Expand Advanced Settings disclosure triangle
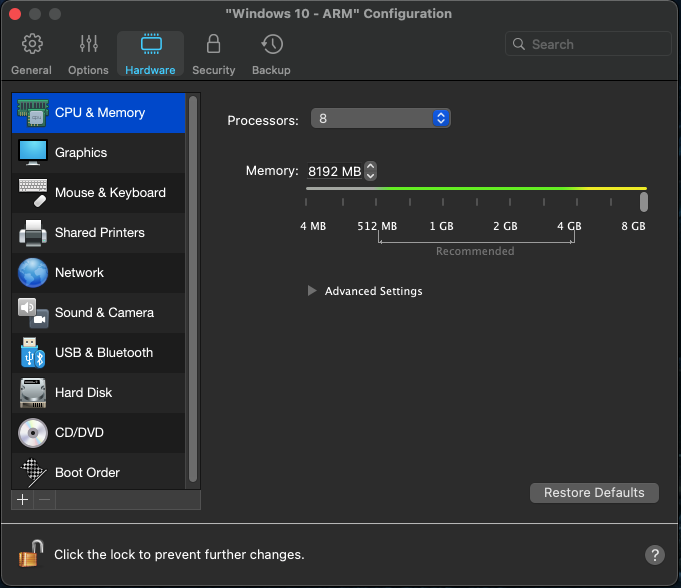This screenshot has width=681, height=588. coord(311,291)
